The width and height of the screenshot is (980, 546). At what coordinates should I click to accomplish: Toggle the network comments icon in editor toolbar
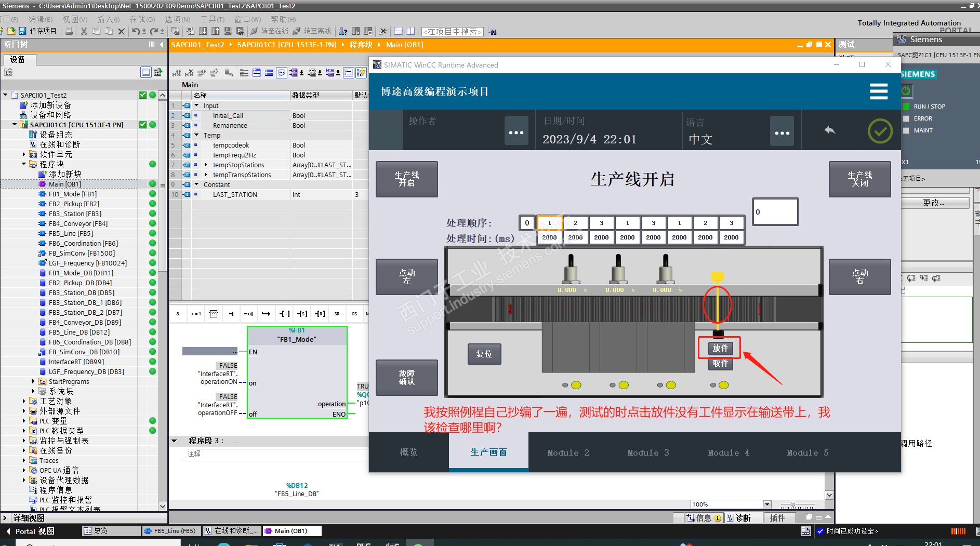point(349,73)
